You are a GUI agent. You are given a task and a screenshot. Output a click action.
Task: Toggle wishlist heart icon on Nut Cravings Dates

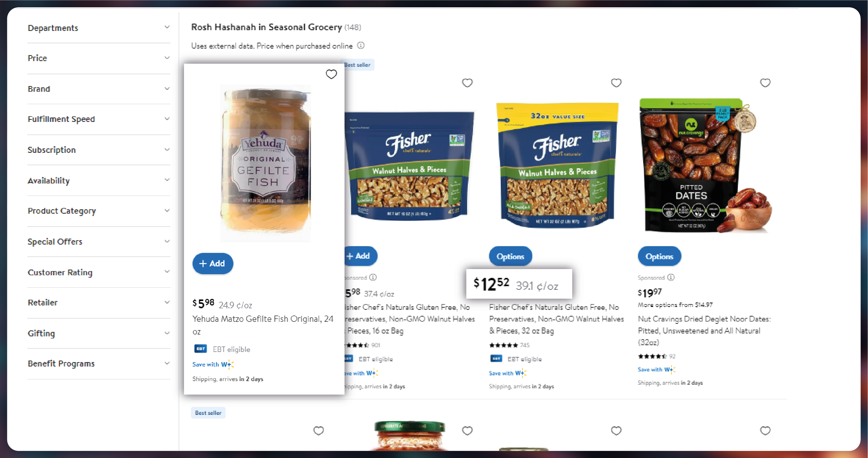tap(765, 83)
